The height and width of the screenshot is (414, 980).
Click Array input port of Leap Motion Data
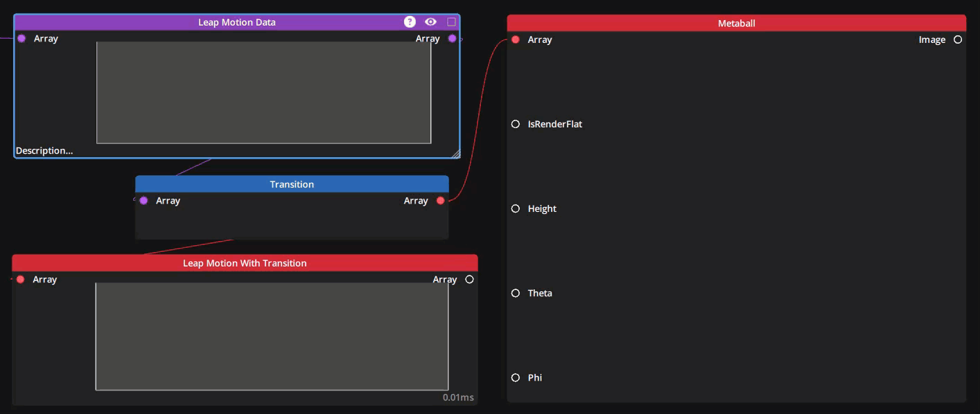click(21, 39)
